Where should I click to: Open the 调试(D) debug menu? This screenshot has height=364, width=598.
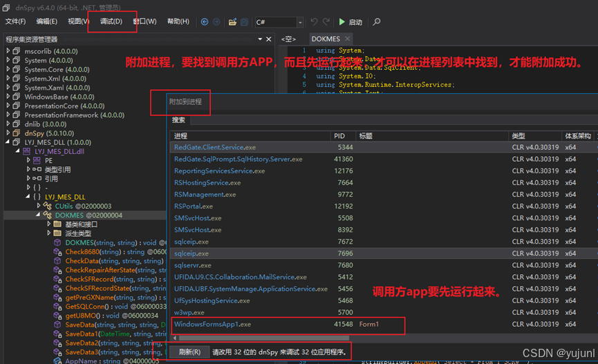pos(111,21)
